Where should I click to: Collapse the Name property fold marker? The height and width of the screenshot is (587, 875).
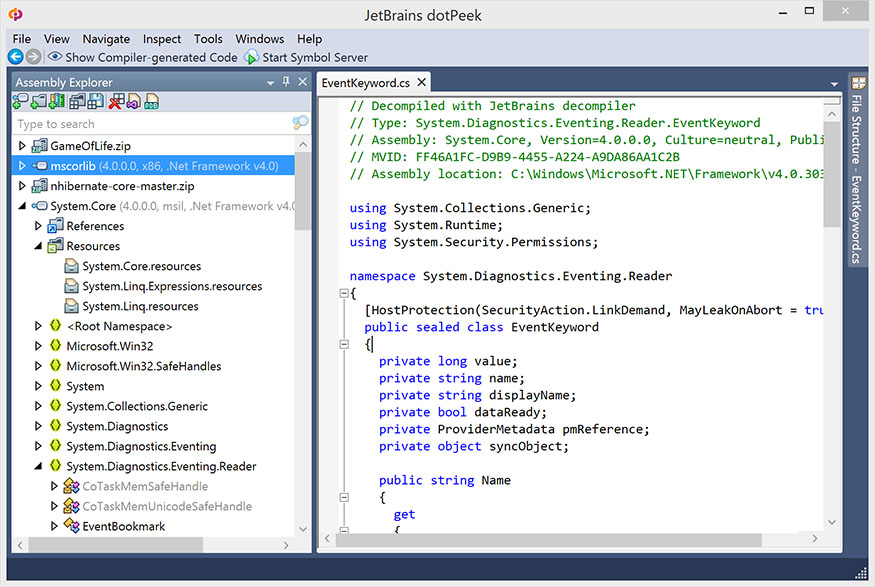pyautogui.click(x=344, y=497)
